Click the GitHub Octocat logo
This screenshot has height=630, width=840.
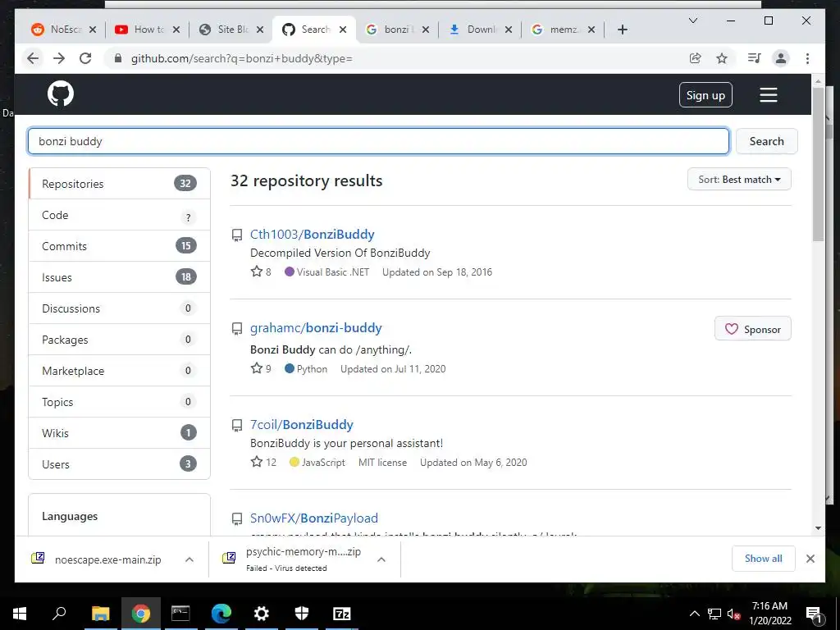coord(61,94)
